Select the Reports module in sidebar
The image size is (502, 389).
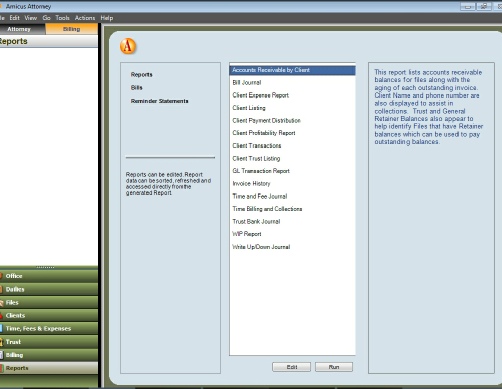click(x=49, y=368)
